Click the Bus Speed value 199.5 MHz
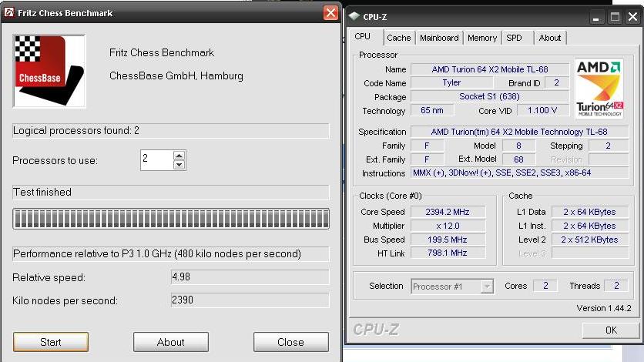Screen dimensions: 644x362 [448, 240]
